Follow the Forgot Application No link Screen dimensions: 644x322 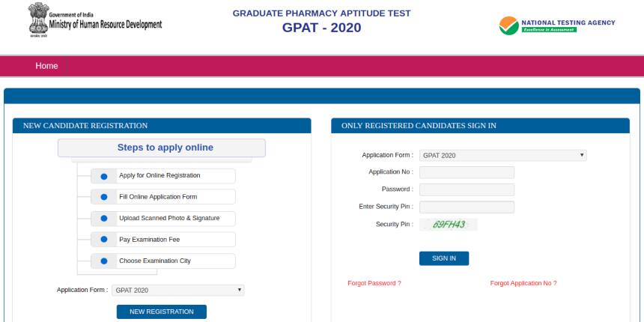click(523, 283)
